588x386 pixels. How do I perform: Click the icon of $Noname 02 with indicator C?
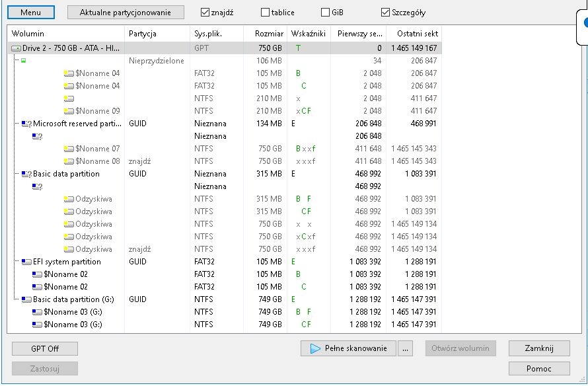coord(37,287)
